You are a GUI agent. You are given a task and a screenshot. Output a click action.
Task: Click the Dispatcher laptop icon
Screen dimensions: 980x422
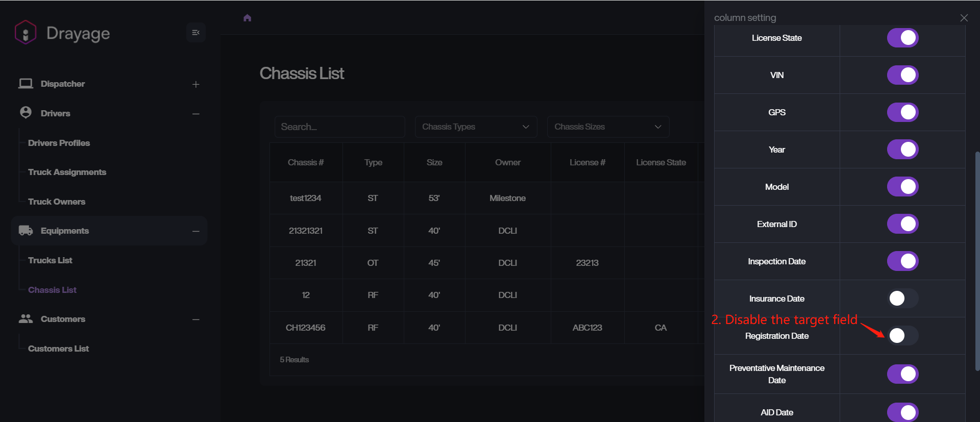click(x=26, y=84)
